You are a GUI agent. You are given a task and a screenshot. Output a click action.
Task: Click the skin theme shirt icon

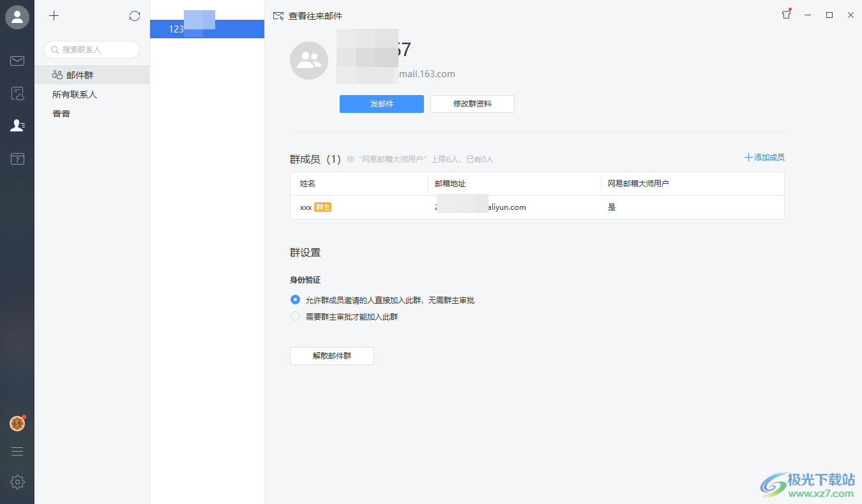pos(787,15)
